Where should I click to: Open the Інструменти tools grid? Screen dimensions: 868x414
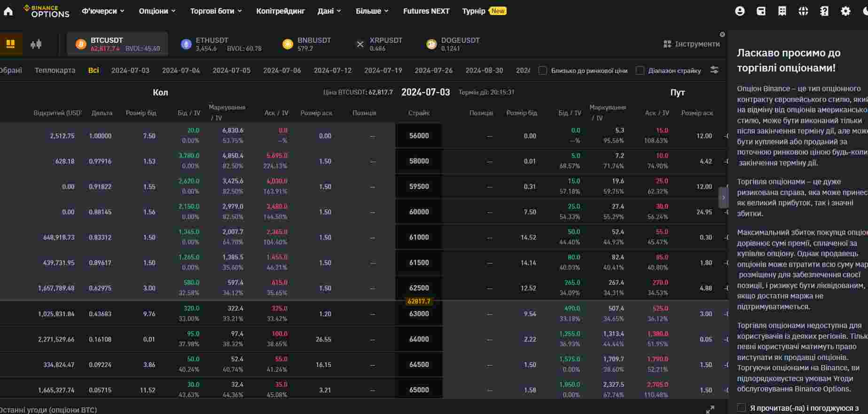(691, 44)
